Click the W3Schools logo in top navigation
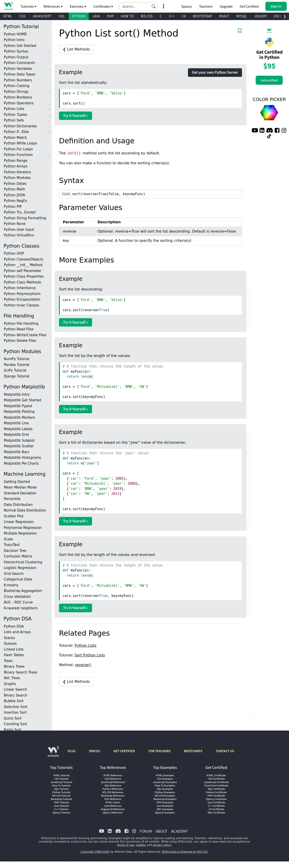289x868 pixels. pos(8,6)
